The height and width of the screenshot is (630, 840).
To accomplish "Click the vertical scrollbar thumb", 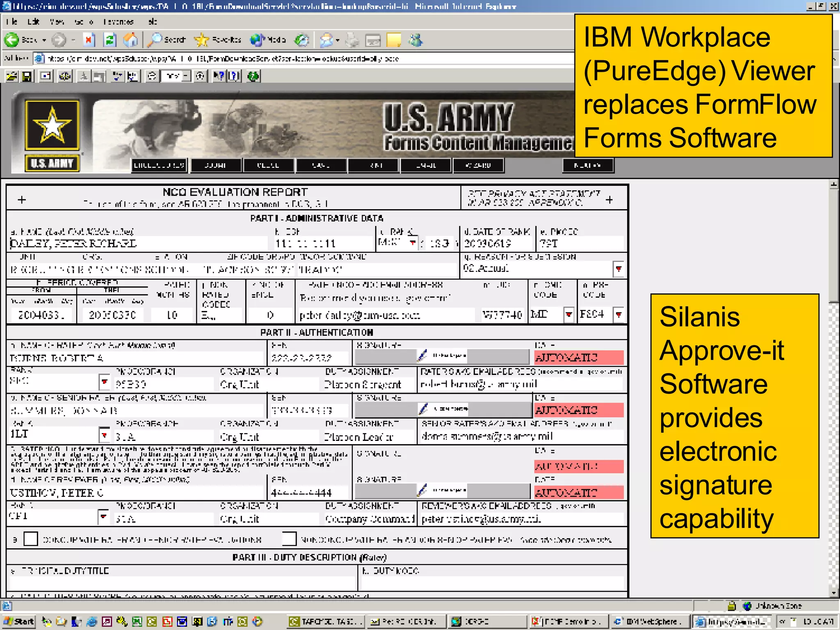I will click(x=833, y=246).
